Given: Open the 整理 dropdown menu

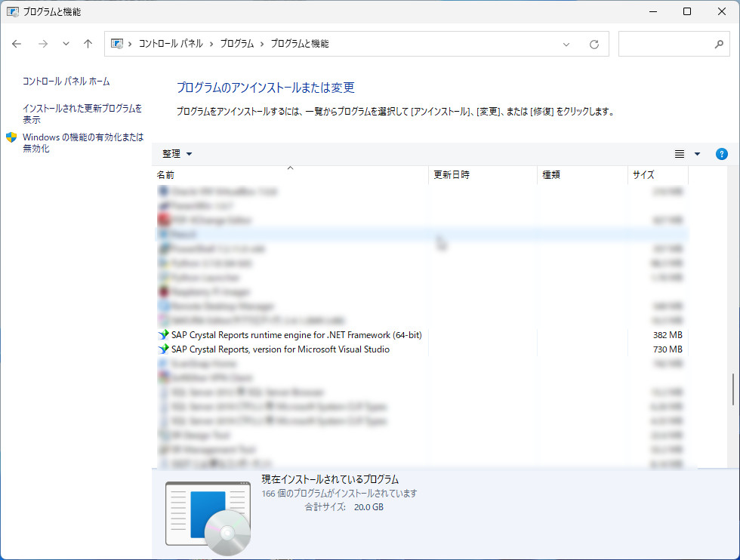Looking at the screenshot, I should click(177, 154).
